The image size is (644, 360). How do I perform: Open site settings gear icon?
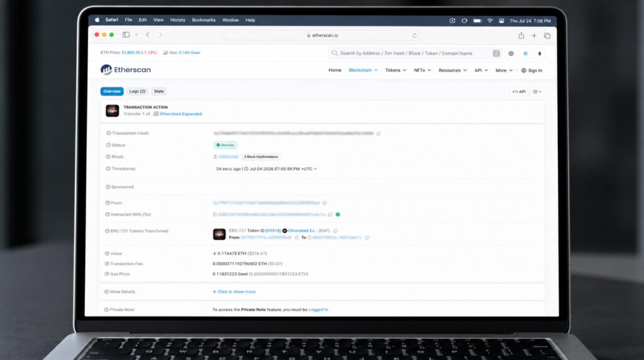(511, 53)
